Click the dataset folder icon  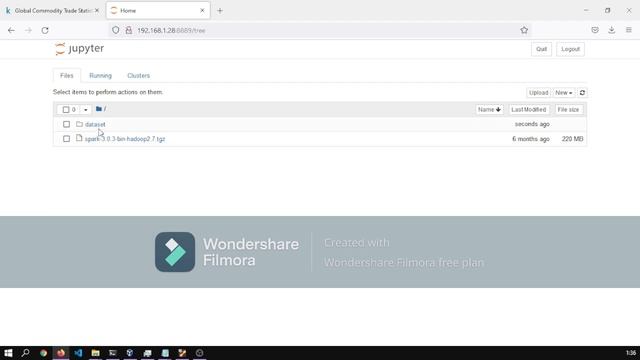click(x=79, y=124)
